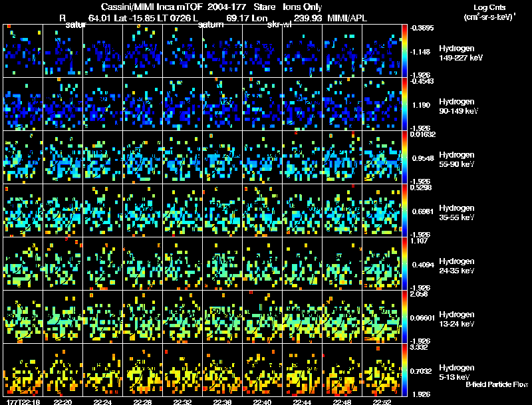Click the 22:52 time label
Image resolution: width=532 pixels, height=405 pixels.
[382, 402]
